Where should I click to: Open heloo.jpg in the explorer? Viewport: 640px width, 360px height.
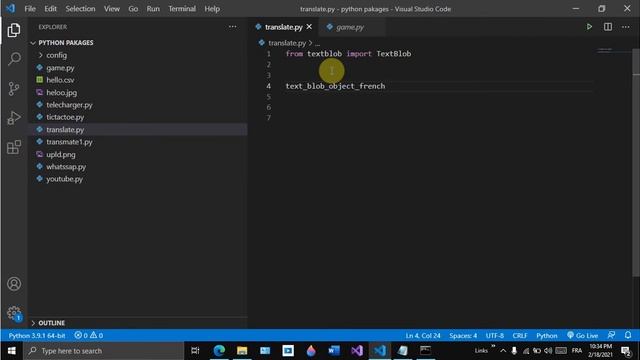tap(61, 93)
